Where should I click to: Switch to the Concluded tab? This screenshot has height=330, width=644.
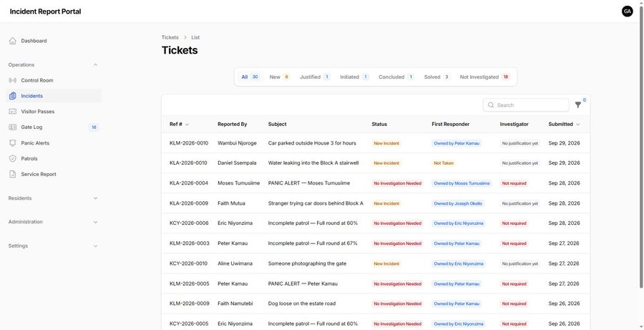pyautogui.click(x=396, y=77)
